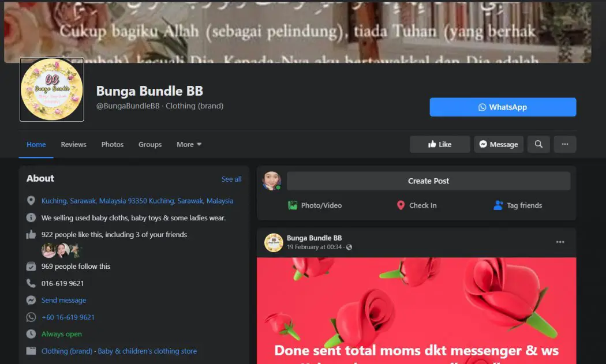Click page avatar on the post header
The height and width of the screenshot is (364, 606).
pos(274,243)
